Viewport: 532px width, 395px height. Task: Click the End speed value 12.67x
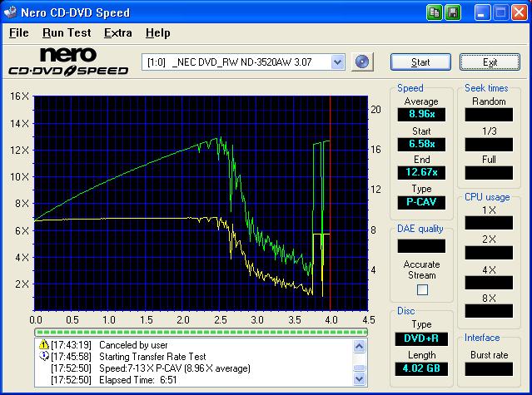(421, 172)
